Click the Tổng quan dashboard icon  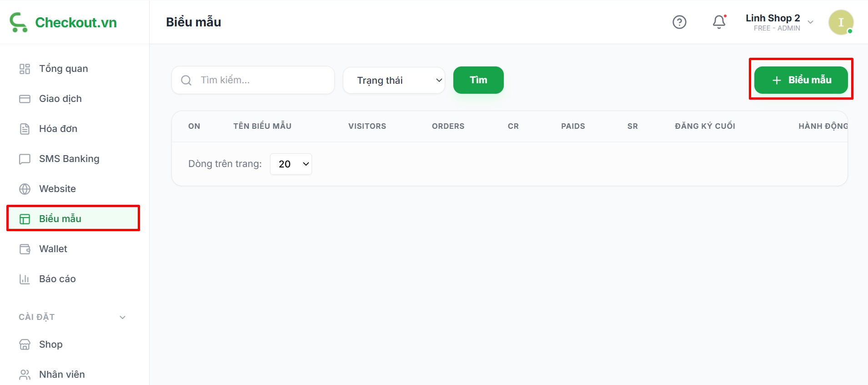tap(25, 69)
